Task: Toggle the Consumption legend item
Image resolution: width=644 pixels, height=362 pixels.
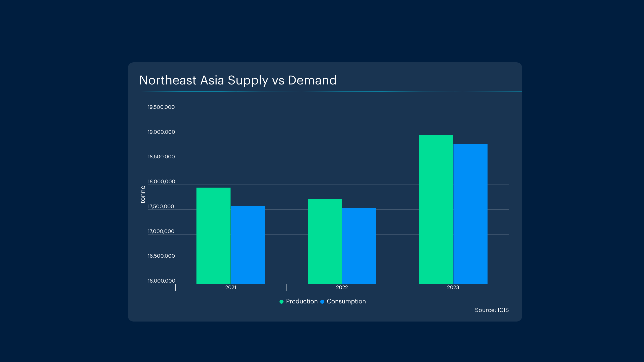Action: coord(346,301)
